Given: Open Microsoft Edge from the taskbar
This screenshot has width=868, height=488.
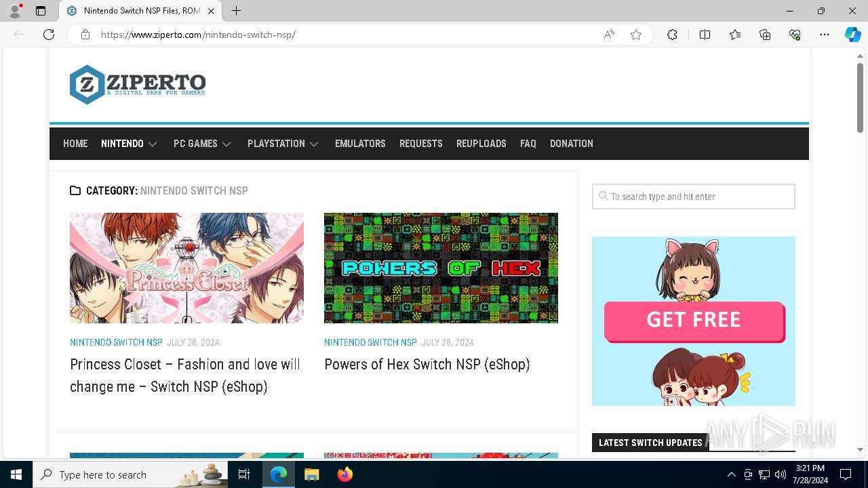Looking at the screenshot, I should coord(279,474).
